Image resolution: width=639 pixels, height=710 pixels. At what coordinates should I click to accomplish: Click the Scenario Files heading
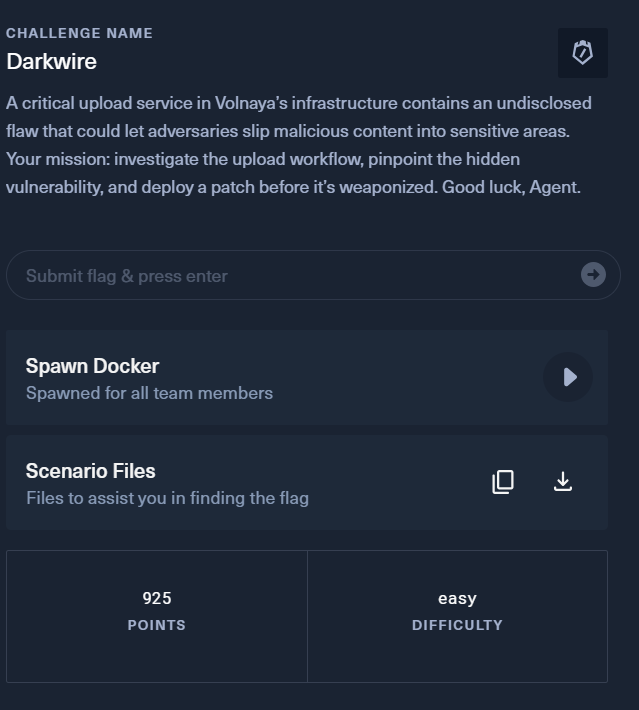(x=90, y=471)
